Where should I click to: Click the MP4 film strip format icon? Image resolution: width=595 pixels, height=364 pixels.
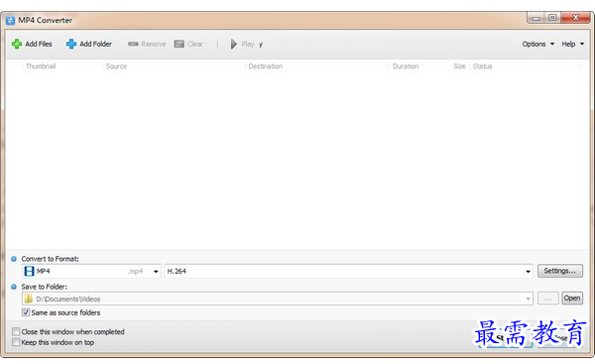(x=29, y=271)
